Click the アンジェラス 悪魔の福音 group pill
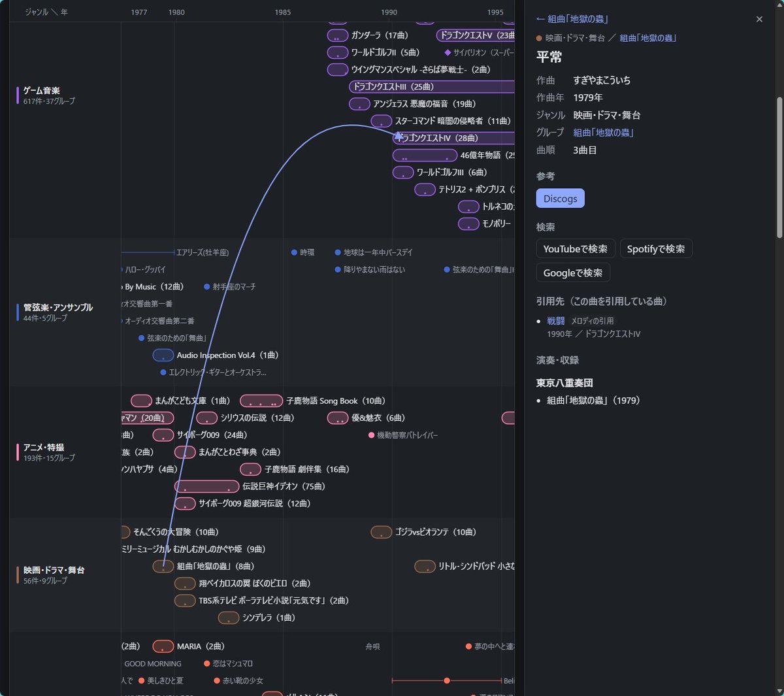This screenshot has height=696, width=784. [x=359, y=104]
